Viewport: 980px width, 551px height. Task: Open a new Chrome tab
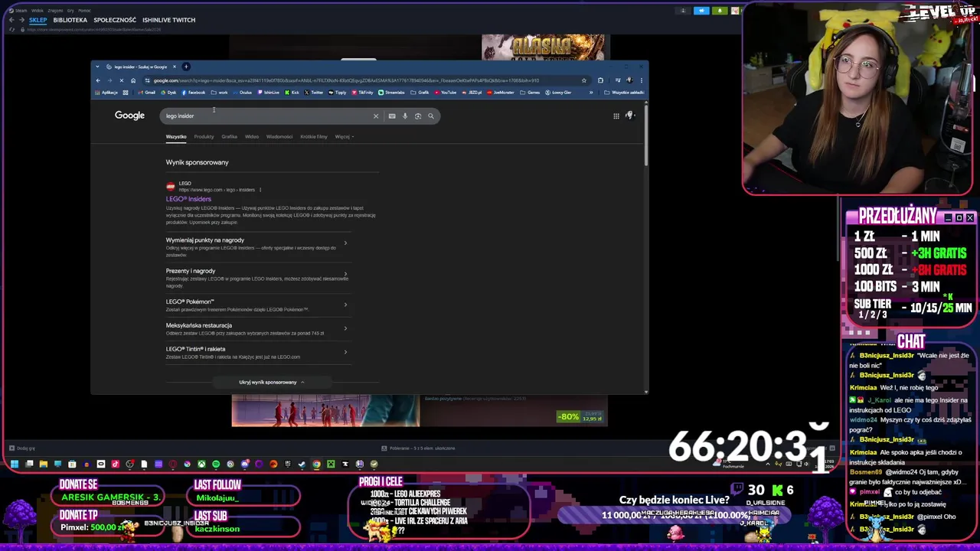click(x=186, y=67)
